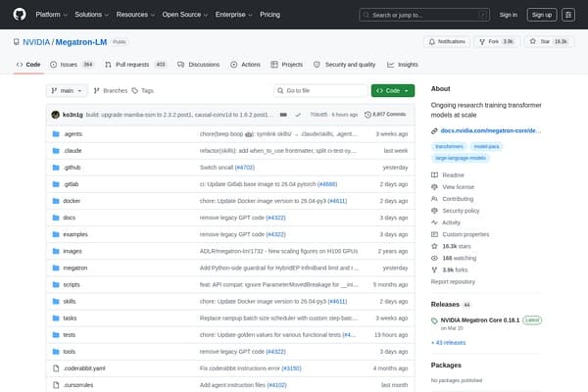Image resolution: width=588 pixels, height=392 pixels.
Task: Expand commit message ellipsis details
Action: pyautogui.click(x=283, y=115)
